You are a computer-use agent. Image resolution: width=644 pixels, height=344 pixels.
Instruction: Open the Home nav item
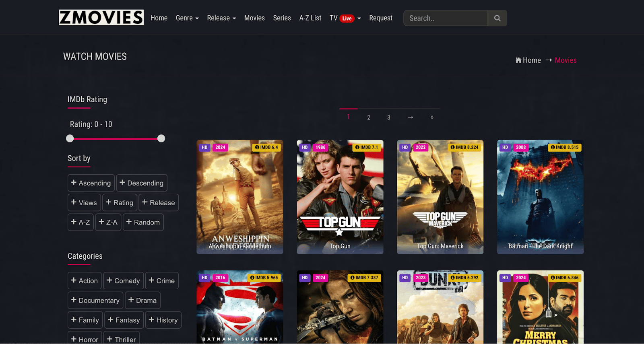[x=159, y=18]
